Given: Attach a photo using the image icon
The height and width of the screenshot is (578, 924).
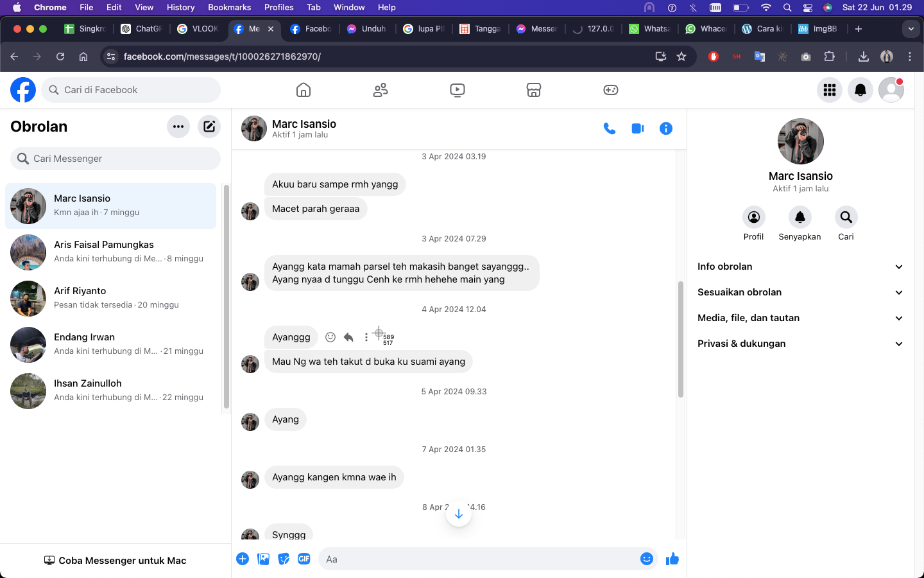Looking at the screenshot, I should [263, 559].
